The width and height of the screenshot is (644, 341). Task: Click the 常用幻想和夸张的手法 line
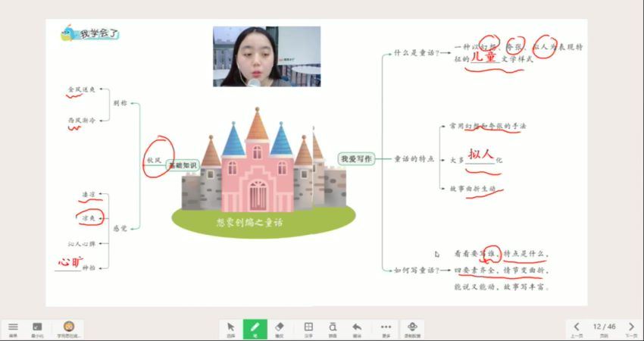pyautogui.click(x=487, y=127)
